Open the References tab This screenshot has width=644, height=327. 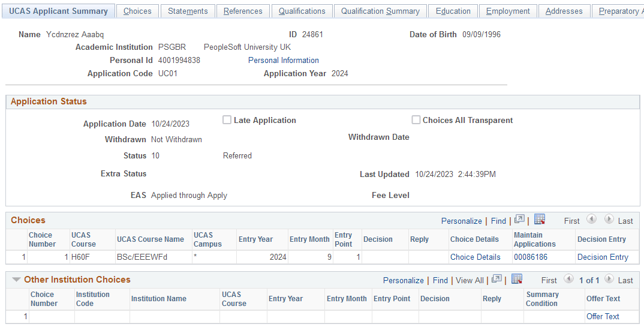[x=243, y=11]
